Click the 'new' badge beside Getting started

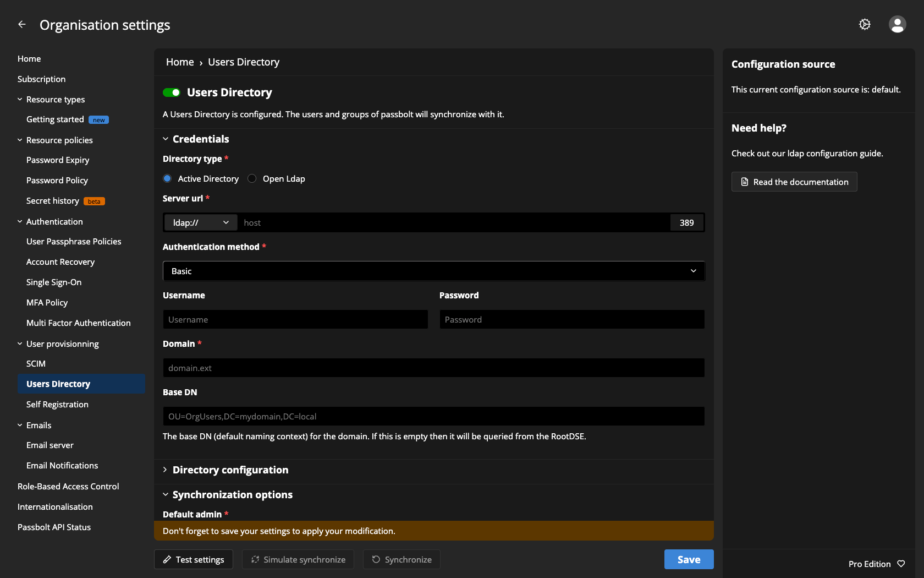(98, 120)
